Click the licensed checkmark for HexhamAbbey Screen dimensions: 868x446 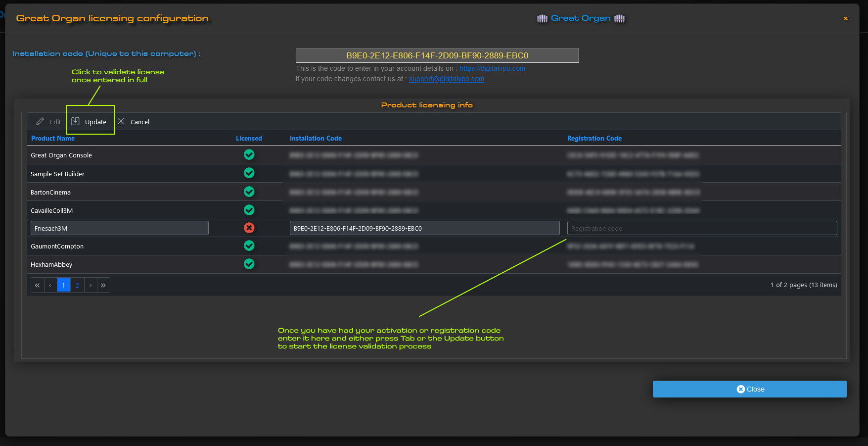(x=249, y=264)
